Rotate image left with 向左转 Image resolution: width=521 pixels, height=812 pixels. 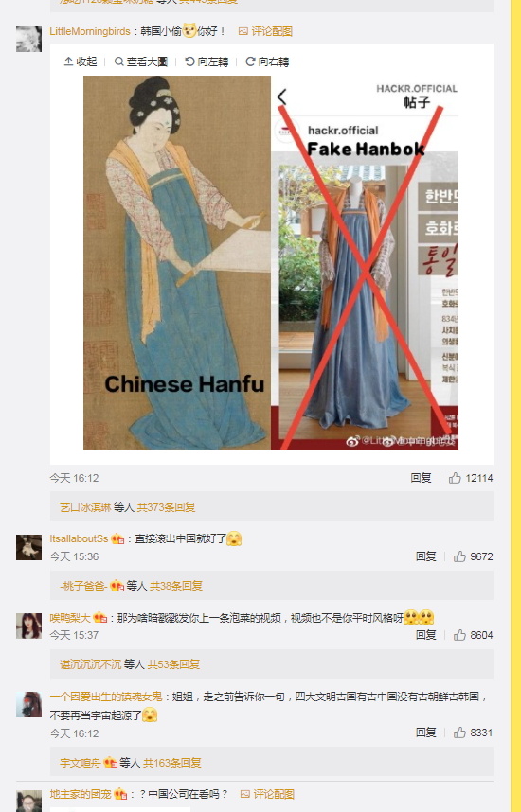207,62
